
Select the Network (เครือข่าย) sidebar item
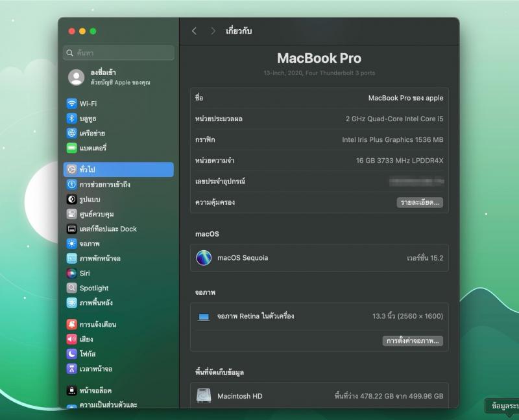point(119,134)
